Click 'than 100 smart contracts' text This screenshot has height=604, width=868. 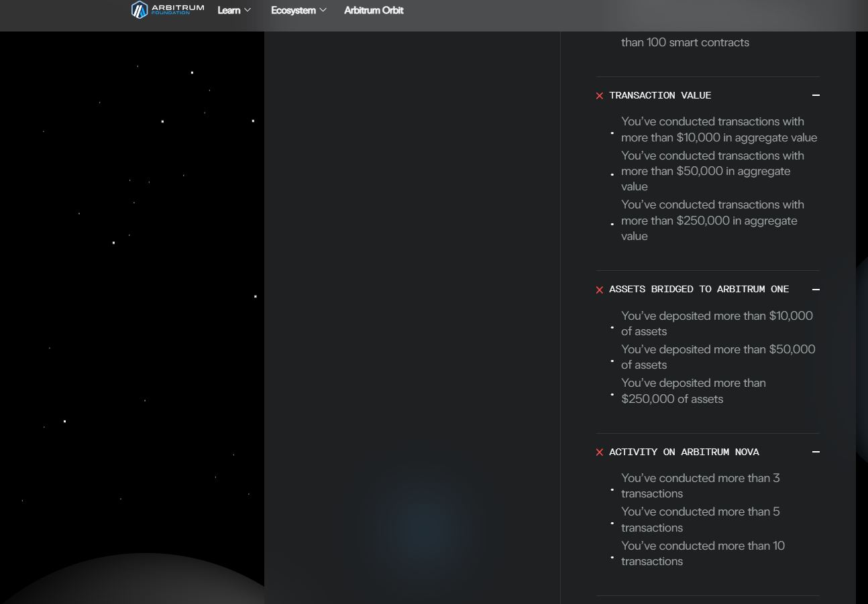coord(685,42)
